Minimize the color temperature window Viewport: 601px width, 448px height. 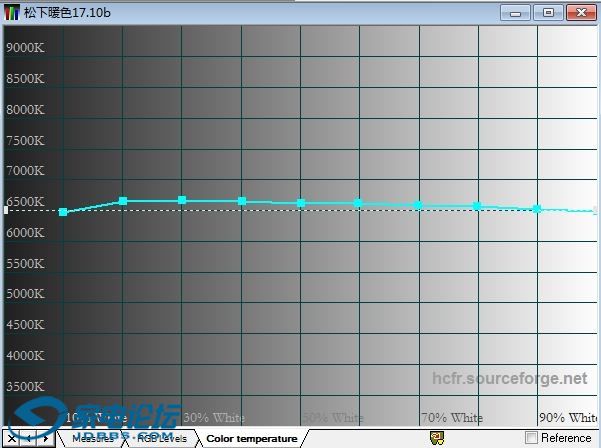(516, 12)
